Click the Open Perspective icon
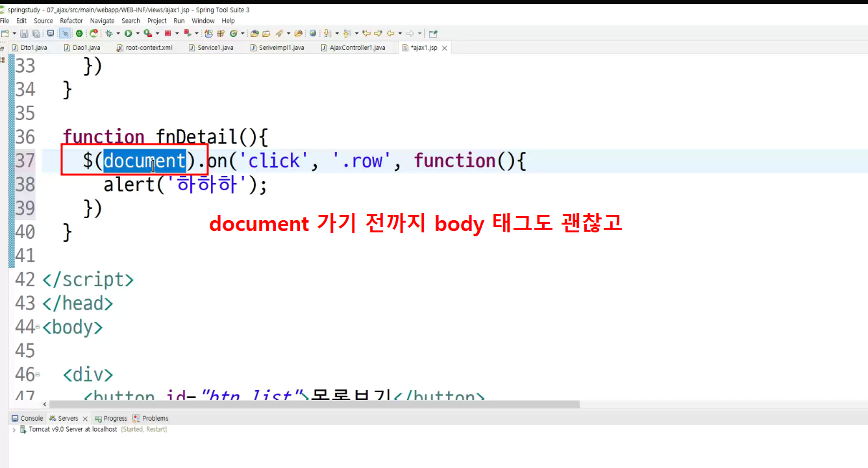 pyautogui.click(x=433, y=33)
